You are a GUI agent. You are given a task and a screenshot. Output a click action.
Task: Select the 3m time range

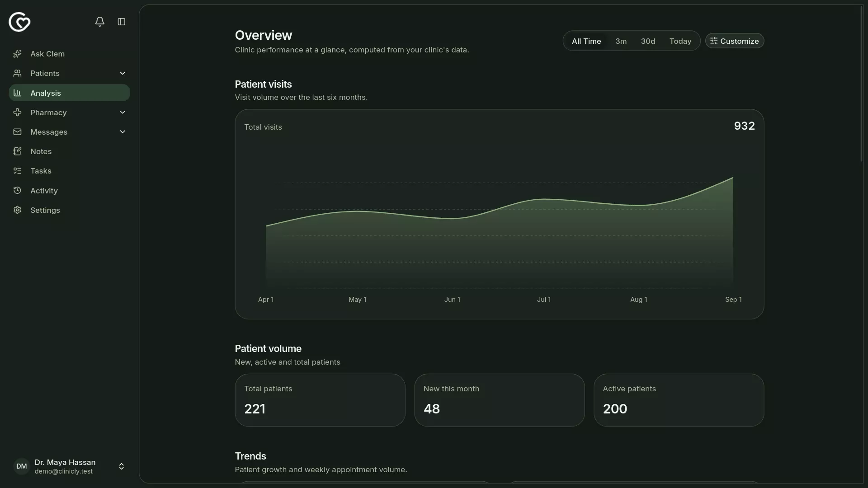[x=621, y=41]
